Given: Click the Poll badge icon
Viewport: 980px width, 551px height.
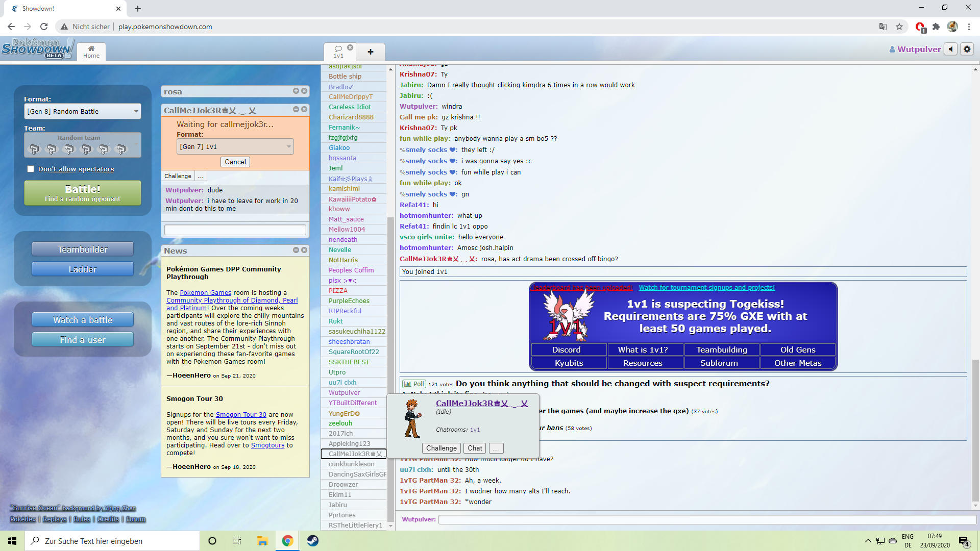Looking at the screenshot, I should [x=414, y=384].
